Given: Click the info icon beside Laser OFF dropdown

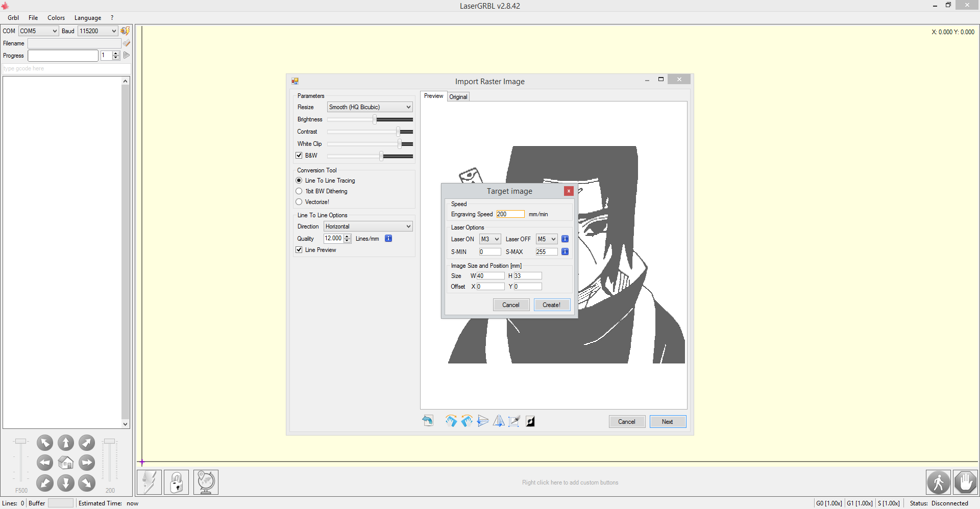Looking at the screenshot, I should click(565, 239).
